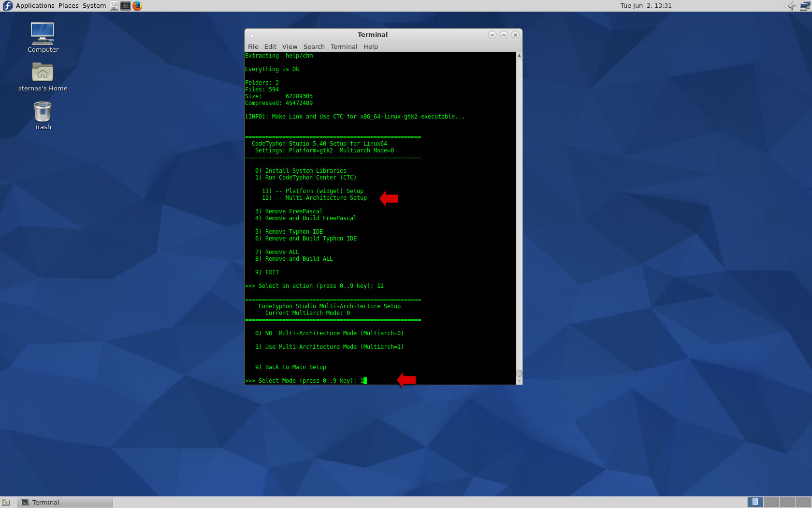Image resolution: width=812 pixels, height=508 pixels.
Task: Switch to first workspace in pager
Action: (x=755, y=502)
